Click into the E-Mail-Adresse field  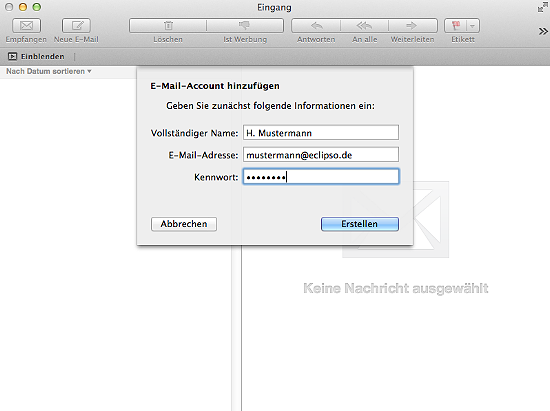coord(321,155)
